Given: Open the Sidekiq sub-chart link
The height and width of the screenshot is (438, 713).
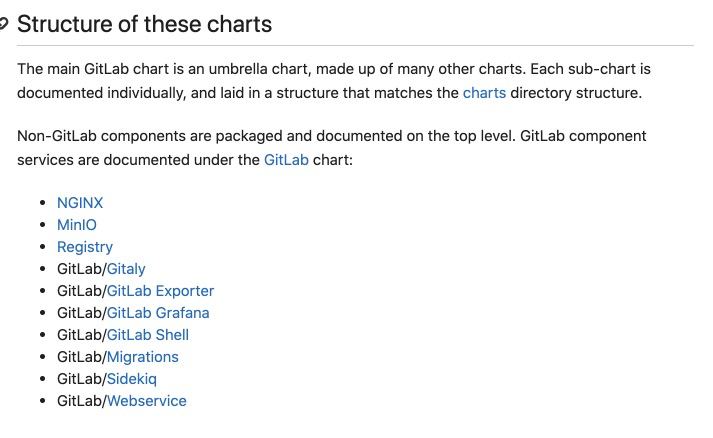Looking at the screenshot, I should click(131, 379).
